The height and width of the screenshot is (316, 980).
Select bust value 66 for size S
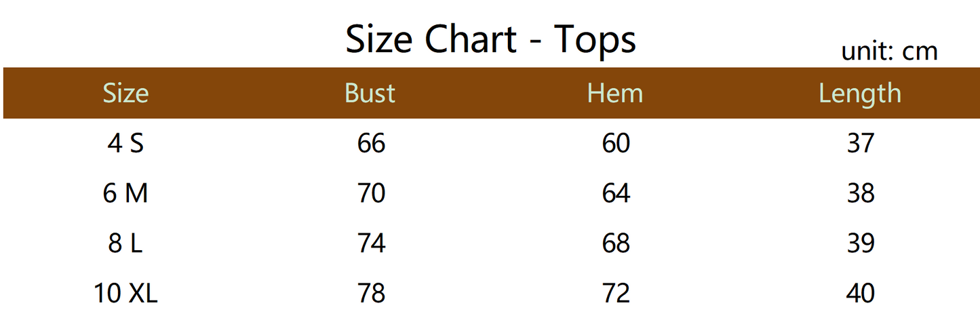(x=371, y=144)
